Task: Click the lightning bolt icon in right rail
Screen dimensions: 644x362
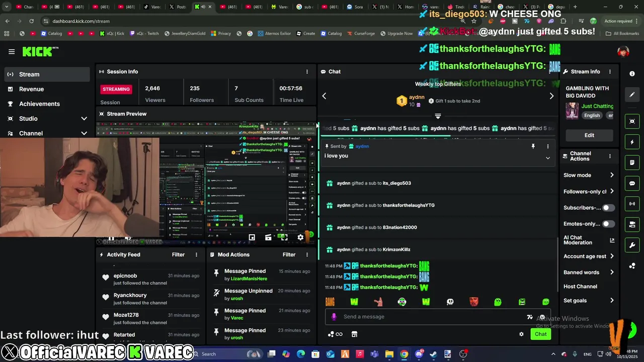Action: coord(632,142)
